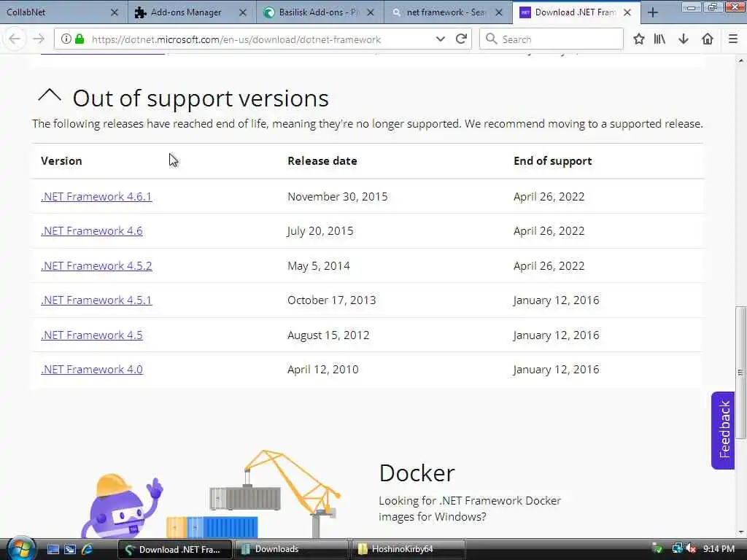Click the page vertical scrollbar thumb
This screenshot has width=747, height=560.
(740, 372)
